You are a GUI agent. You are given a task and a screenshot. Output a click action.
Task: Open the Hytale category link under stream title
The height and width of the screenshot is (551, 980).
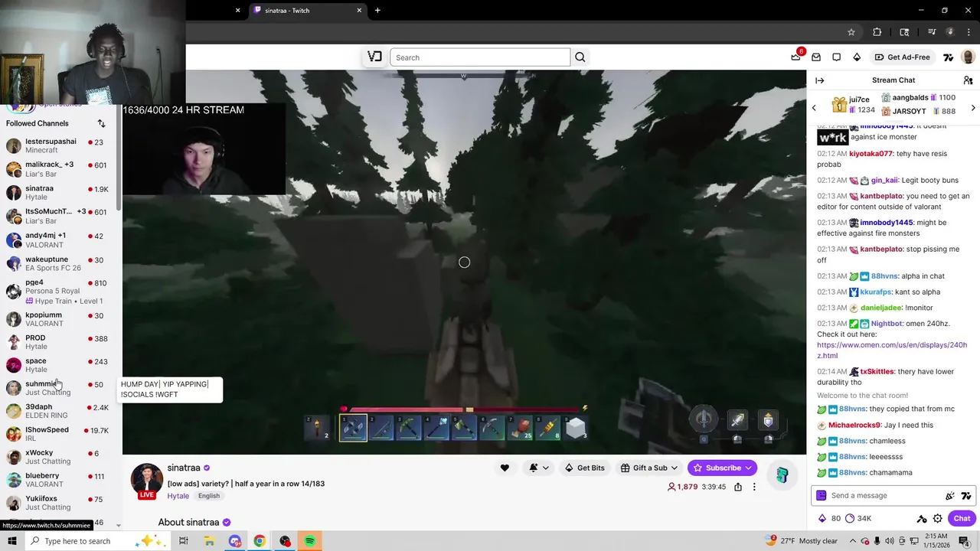[178, 496]
